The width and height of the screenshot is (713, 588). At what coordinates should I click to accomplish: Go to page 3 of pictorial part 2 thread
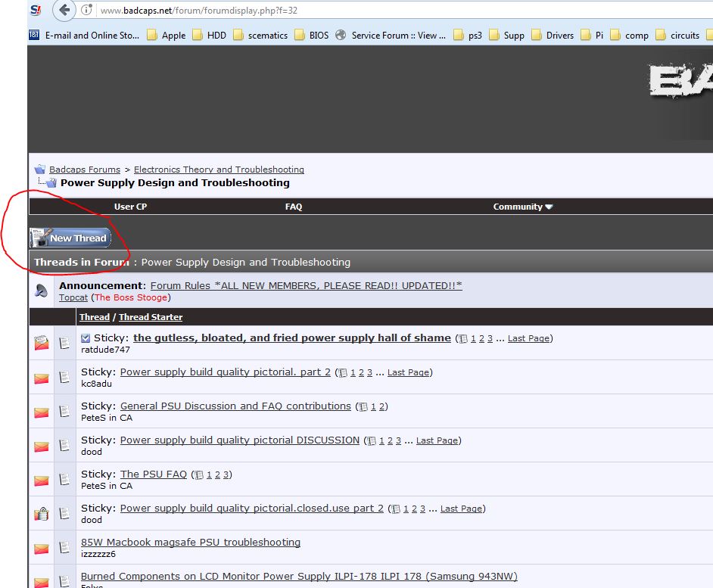click(x=369, y=372)
